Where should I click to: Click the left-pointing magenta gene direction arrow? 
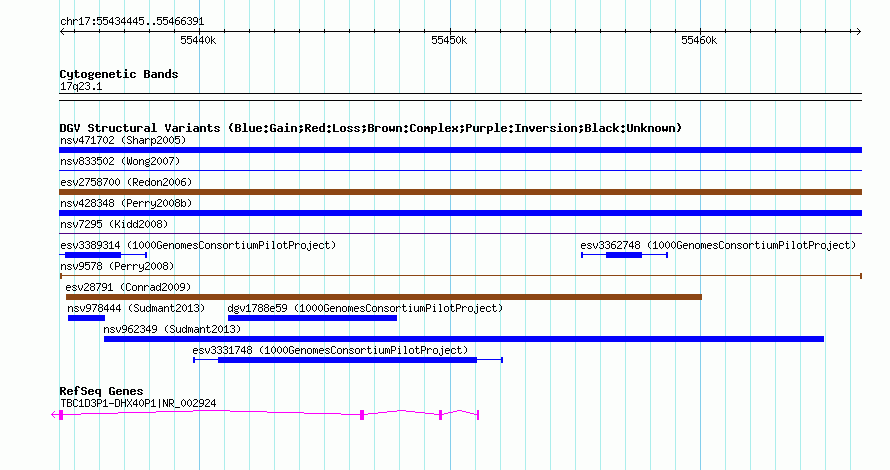54,415
